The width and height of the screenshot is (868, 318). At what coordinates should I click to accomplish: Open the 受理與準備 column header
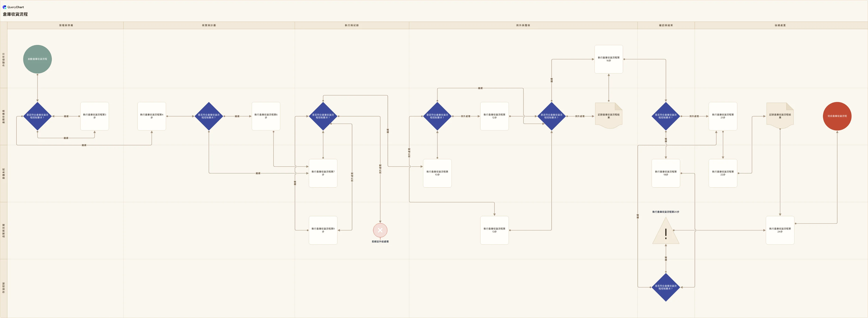pyautogui.click(x=66, y=25)
